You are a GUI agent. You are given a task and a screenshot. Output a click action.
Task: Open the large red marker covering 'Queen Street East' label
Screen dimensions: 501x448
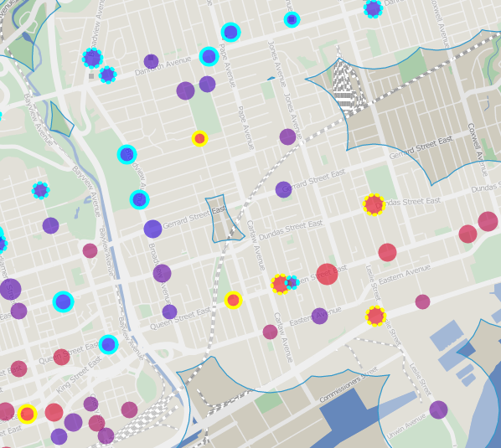[327, 274]
